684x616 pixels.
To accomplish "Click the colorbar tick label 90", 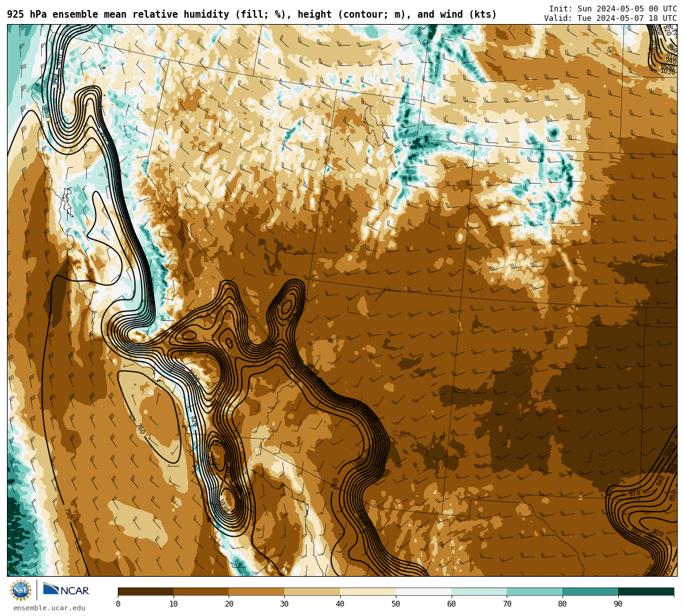I will pyautogui.click(x=618, y=604).
